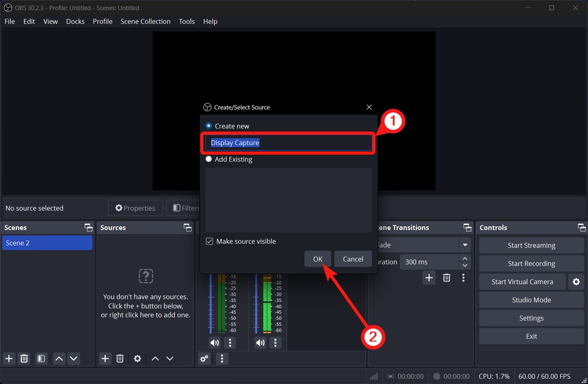The height and width of the screenshot is (384, 588).
Task: Uncheck Make source visible
Action: [x=209, y=241]
